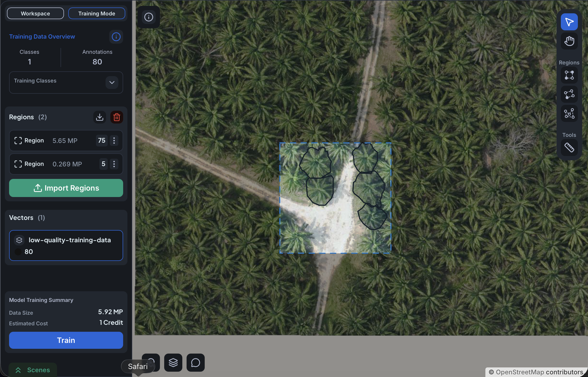588x377 pixels.
Task: Click the Regions (2) heading
Action: click(28, 117)
